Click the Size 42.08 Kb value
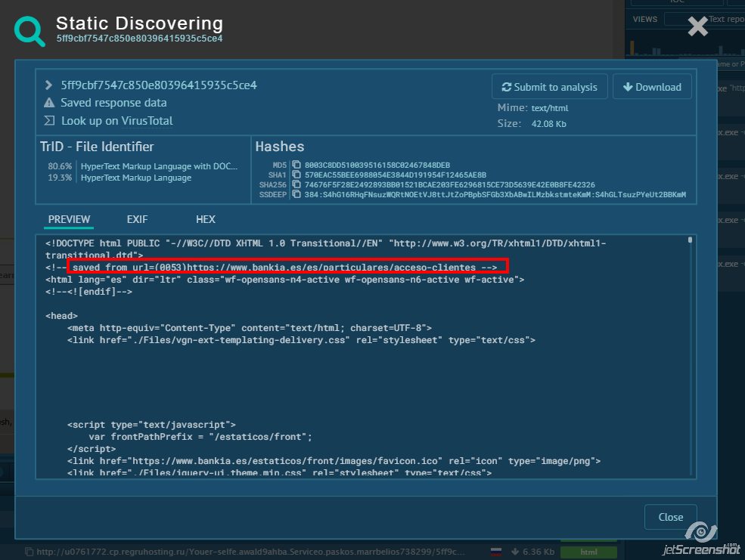 pyautogui.click(x=549, y=124)
